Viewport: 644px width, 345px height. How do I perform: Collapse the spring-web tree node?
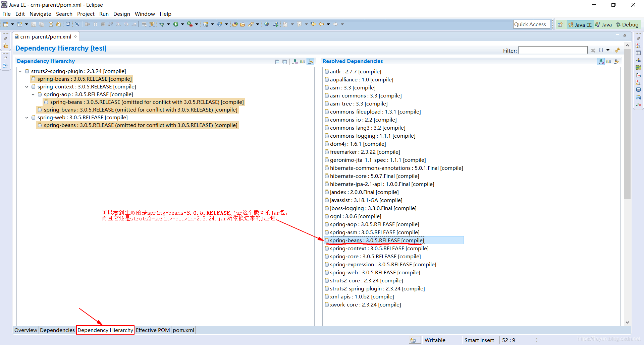[27, 118]
